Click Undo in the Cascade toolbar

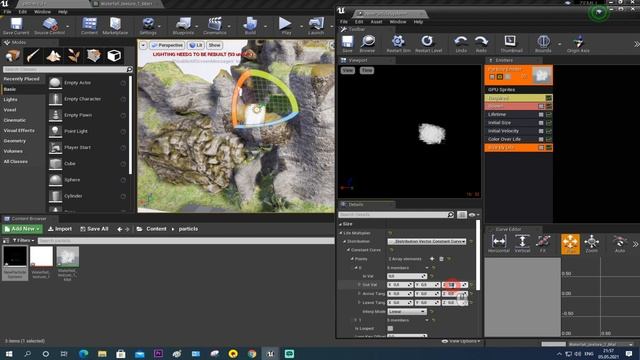pyautogui.click(x=461, y=44)
